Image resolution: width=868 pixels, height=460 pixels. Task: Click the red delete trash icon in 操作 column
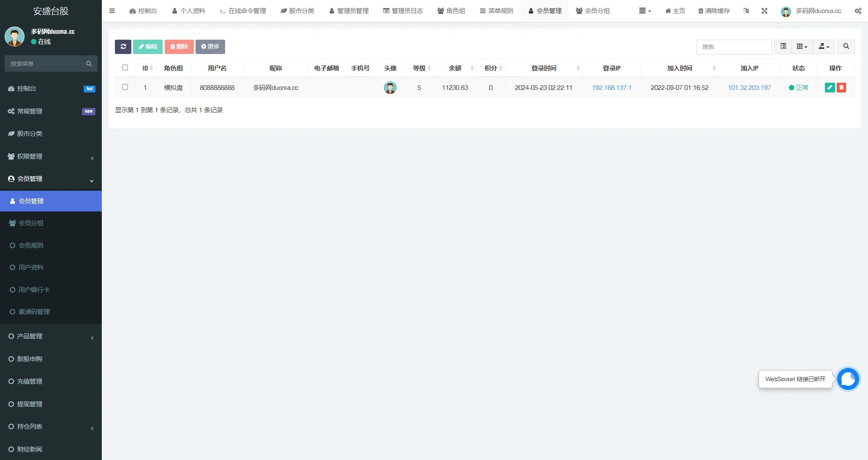coord(842,87)
